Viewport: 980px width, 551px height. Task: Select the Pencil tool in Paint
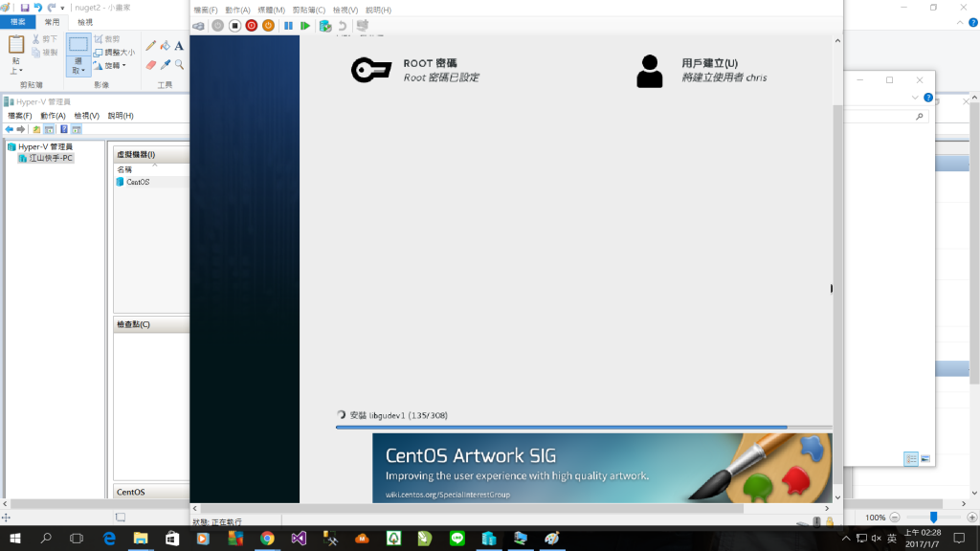pos(150,46)
